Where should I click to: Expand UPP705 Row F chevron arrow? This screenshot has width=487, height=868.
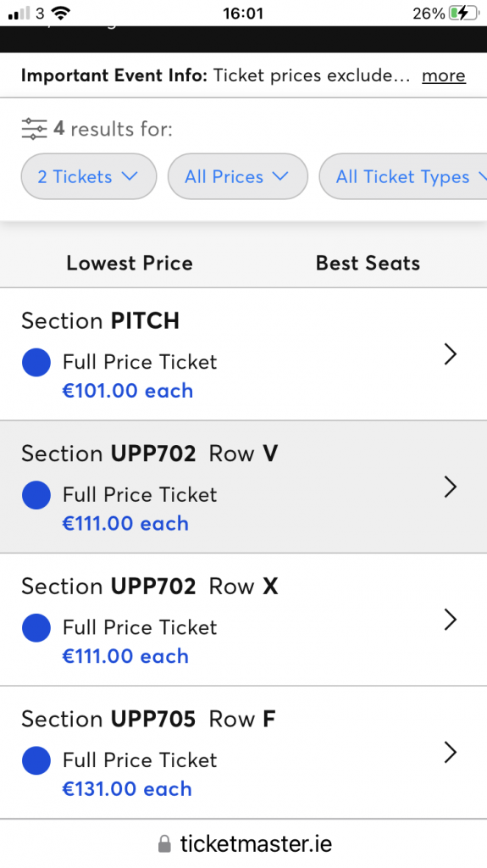tap(451, 753)
